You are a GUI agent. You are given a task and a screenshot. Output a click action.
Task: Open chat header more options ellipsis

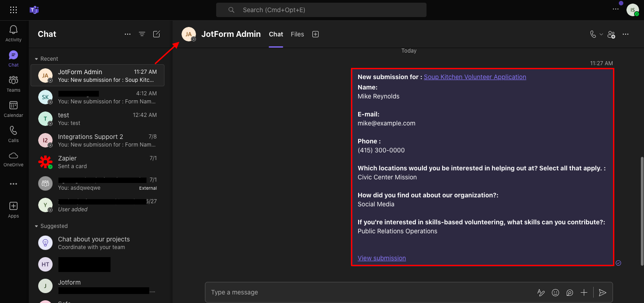tap(626, 34)
